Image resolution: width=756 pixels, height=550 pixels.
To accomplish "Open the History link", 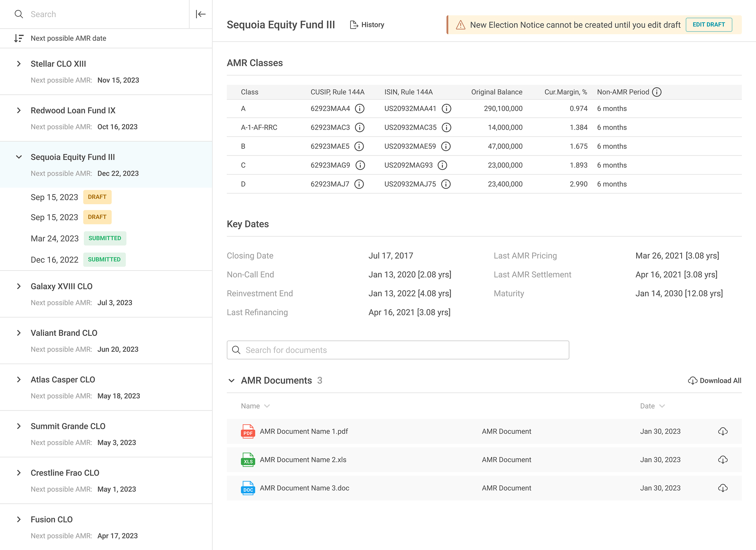I will coord(367,25).
